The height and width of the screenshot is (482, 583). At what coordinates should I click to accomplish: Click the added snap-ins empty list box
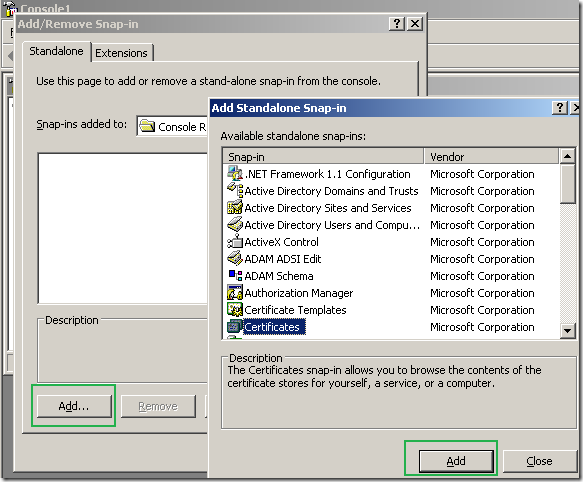coord(123,228)
